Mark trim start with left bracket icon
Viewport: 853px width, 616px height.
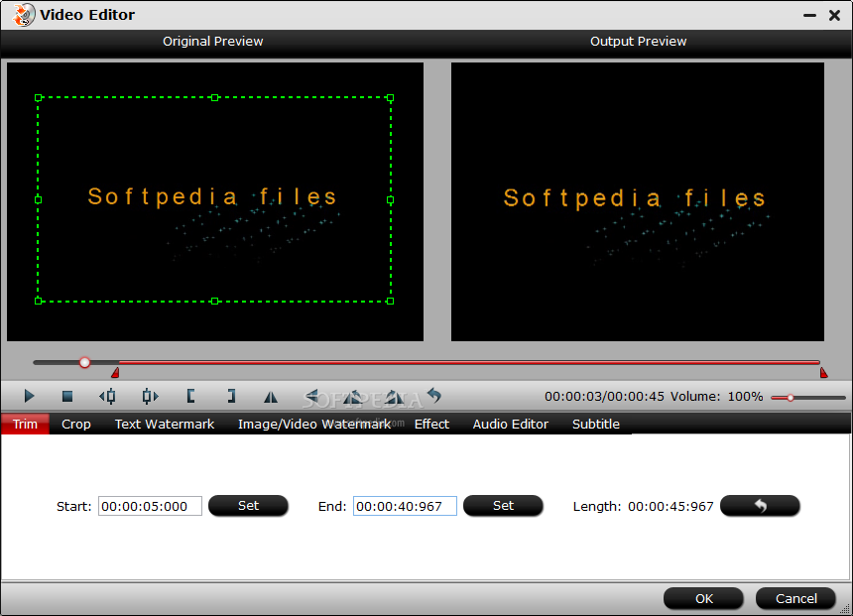coord(190,396)
